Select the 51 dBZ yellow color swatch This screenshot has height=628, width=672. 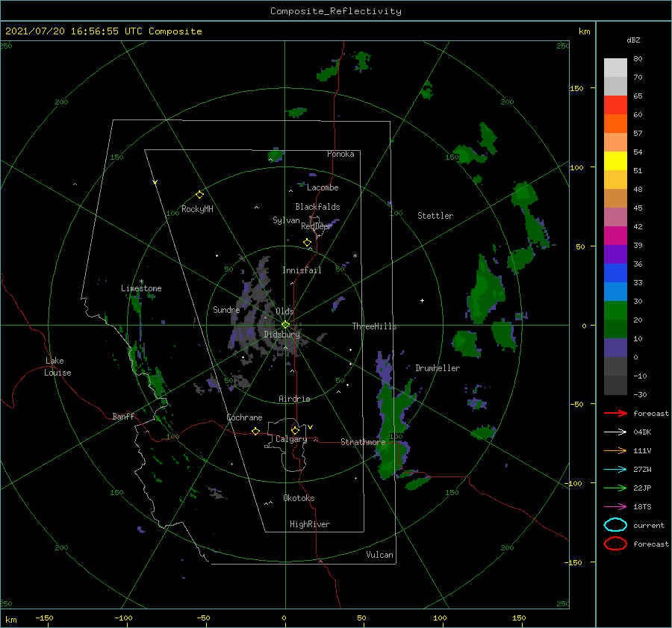615,161
